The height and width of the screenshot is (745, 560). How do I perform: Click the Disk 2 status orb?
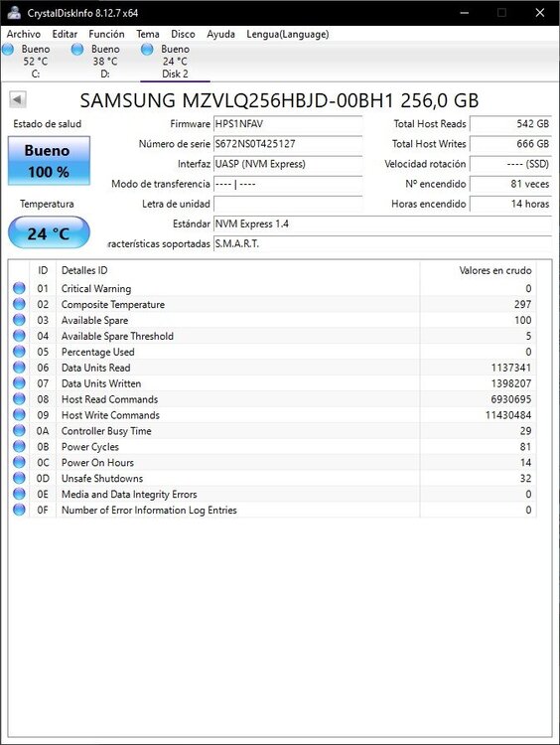pyautogui.click(x=147, y=49)
